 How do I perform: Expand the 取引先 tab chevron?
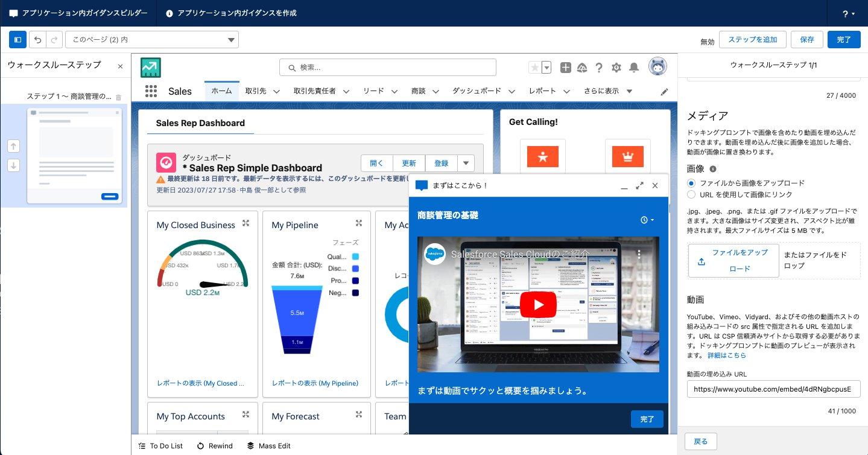point(276,91)
